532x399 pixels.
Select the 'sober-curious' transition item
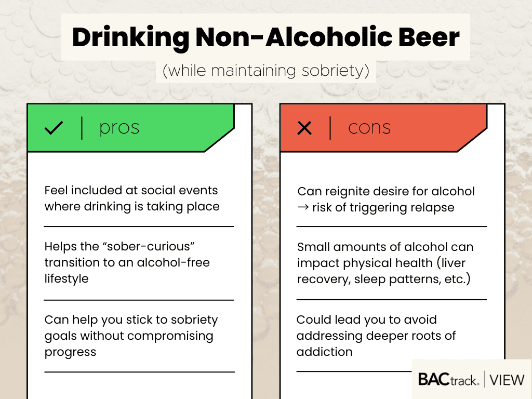coord(127,262)
